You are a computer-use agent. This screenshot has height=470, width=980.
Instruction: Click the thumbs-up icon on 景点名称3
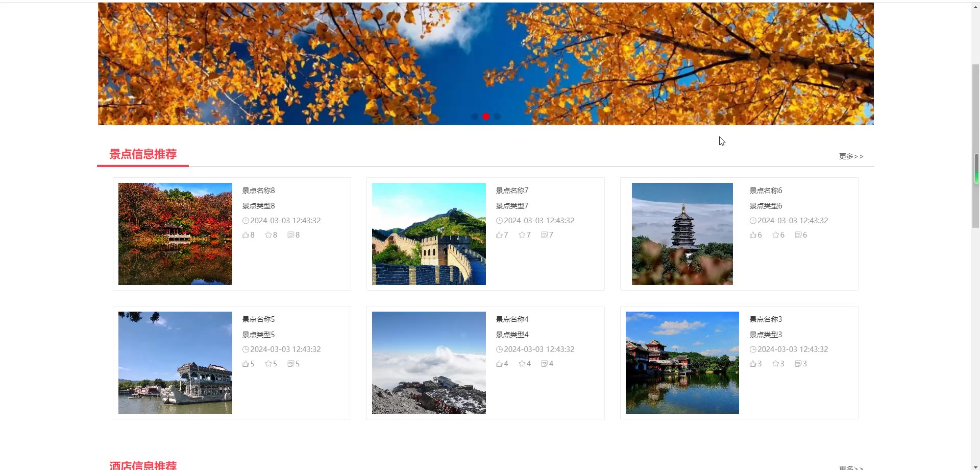click(753, 364)
